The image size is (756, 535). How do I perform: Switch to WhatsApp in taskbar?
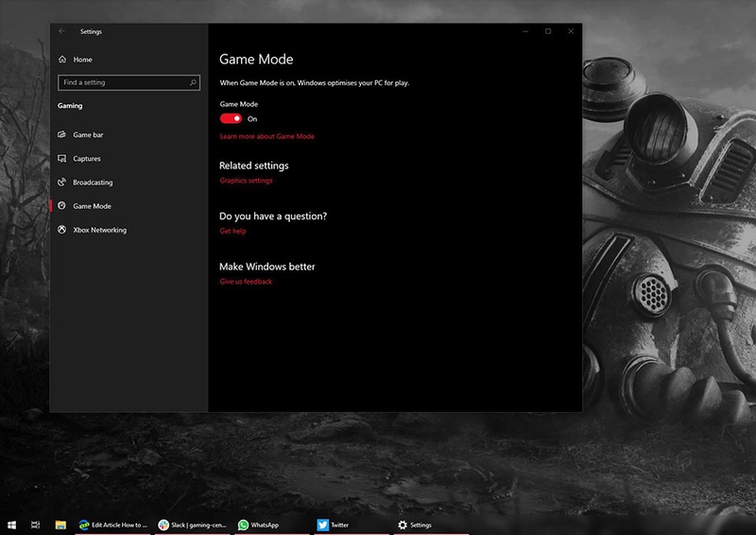(272, 525)
